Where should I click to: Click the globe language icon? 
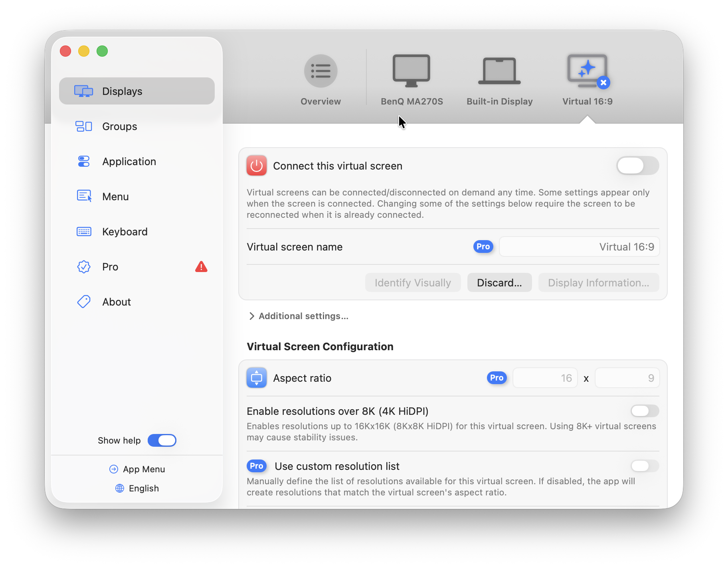(x=120, y=488)
